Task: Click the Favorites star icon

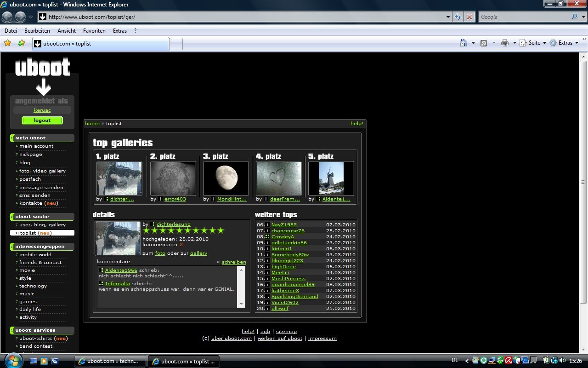Action: (7, 43)
